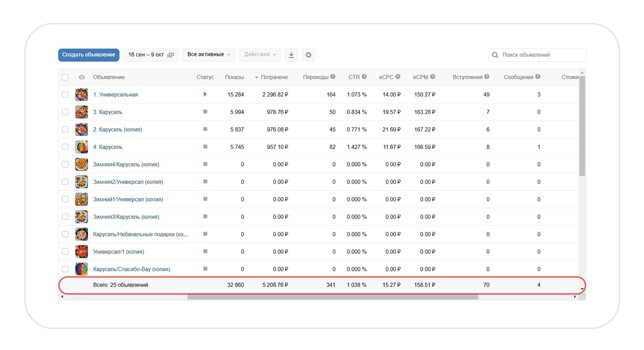The height and width of the screenshot is (350, 644).
Task: Open the Зимняя4/Карусель (копия) ad link
Action: (x=126, y=165)
